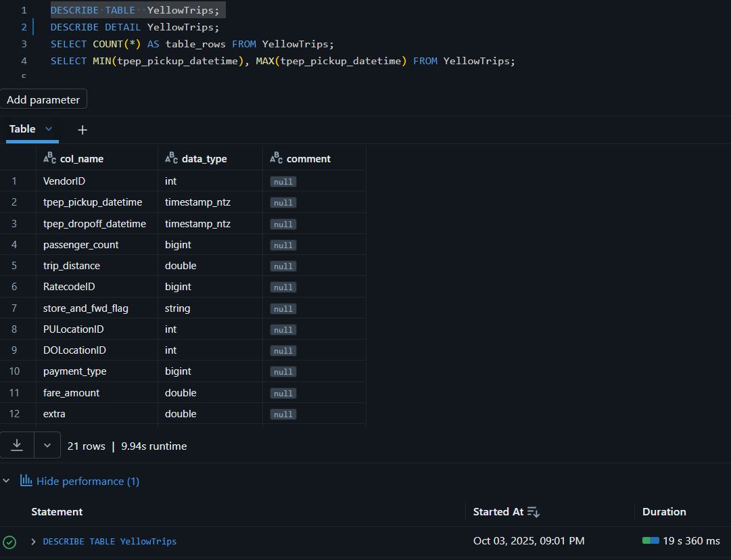Select the store_and_fwd_flag cell
The image size is (731, 560).
[x=97, y=308]
